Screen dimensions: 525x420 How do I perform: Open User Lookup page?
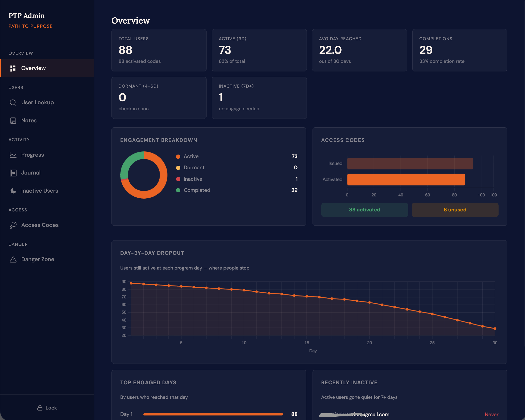pyautogui.click(x=47, y=103)
